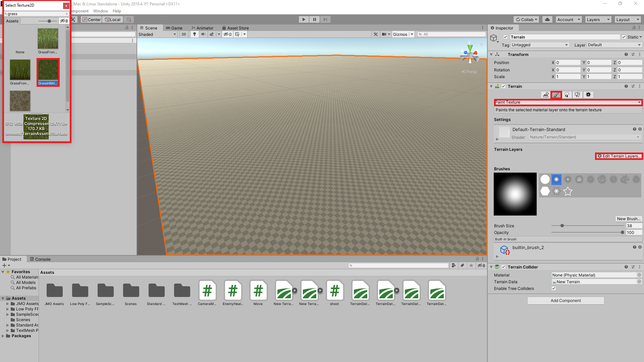Select the GrassHillAl texture thumbnail

click(48, 70)
